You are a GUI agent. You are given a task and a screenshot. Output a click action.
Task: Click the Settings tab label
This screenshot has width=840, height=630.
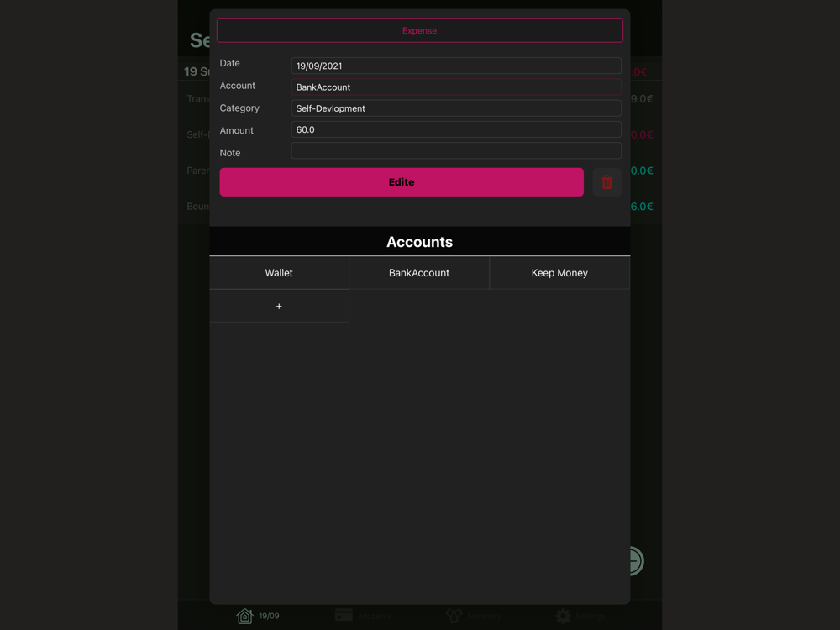tap(591, 616)
